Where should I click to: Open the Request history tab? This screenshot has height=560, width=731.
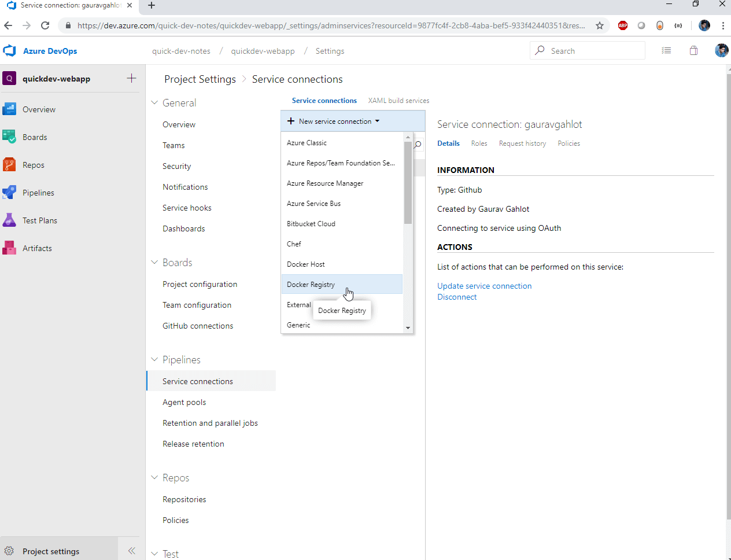coord(522,143)
